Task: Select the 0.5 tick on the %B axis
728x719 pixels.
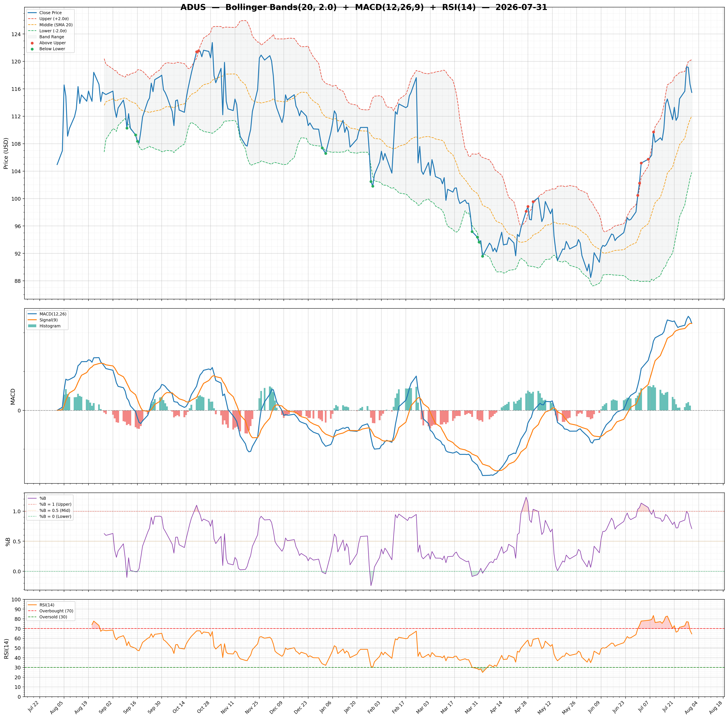Action: [x=17, y=541]
